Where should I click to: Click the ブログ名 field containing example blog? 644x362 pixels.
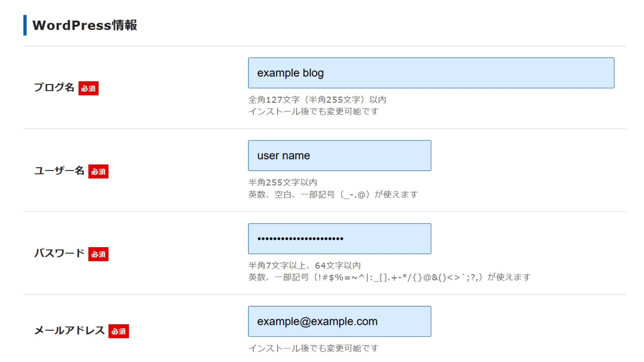(431, 73)
